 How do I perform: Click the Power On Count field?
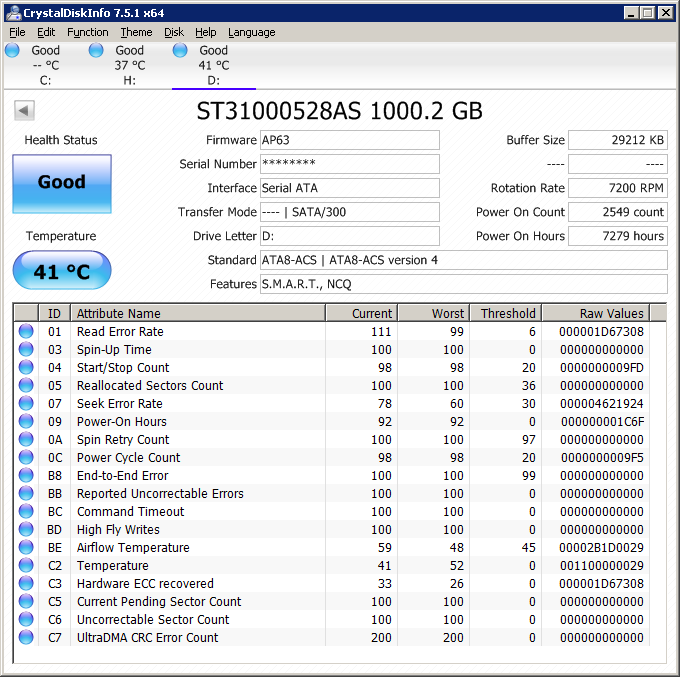pyautogui.click(x=618, y=212)
